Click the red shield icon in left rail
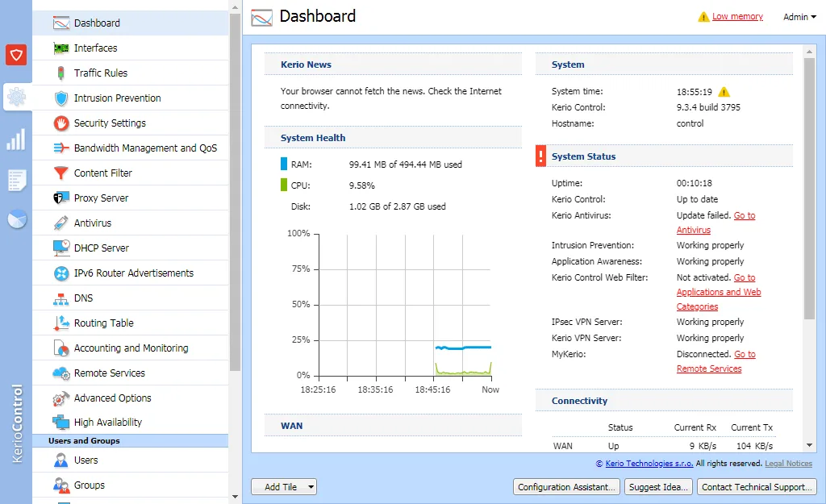 (x=16, y=55)
